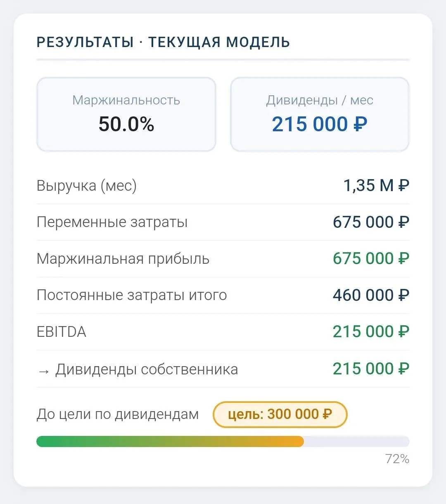This screenshot has height=504, width=446.
Task: Click the arrow before Дивиденды собственника
Action: pyautogui.click(x=43, y=370)
